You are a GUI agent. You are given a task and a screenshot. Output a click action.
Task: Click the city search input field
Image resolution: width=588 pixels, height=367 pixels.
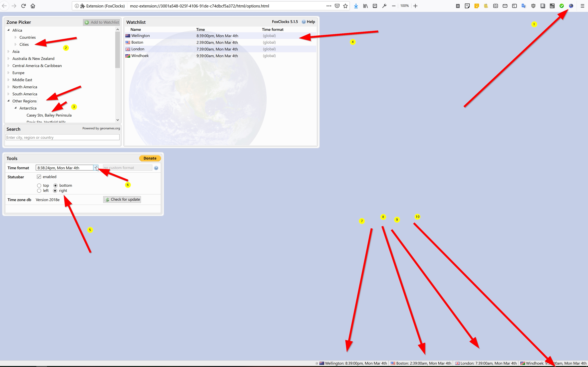[x=62, y=137]
